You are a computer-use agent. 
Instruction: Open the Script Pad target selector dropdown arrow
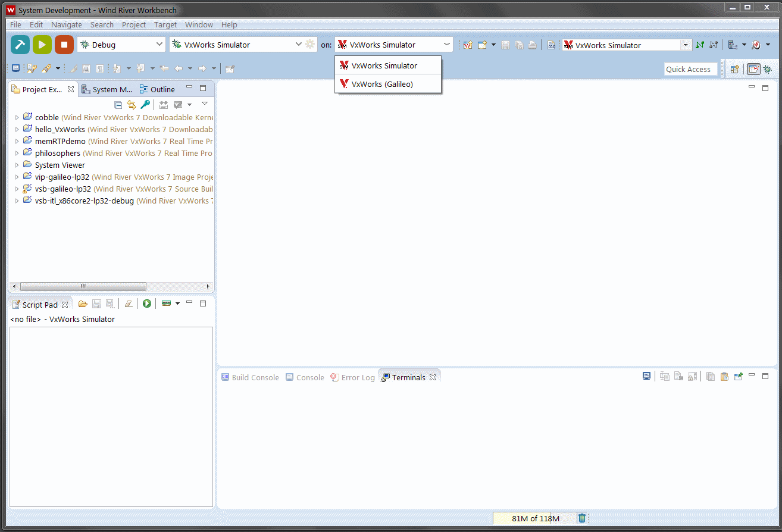click(x=177, y=303)
